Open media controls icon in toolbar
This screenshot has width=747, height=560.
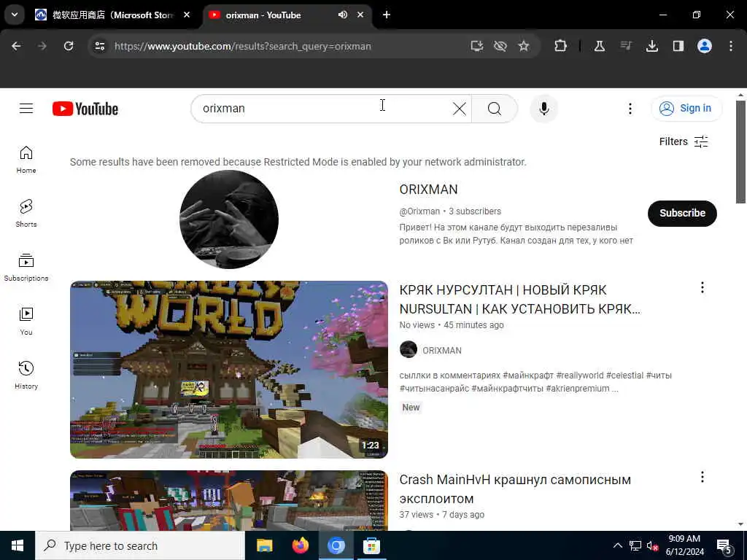click(626, 46)
